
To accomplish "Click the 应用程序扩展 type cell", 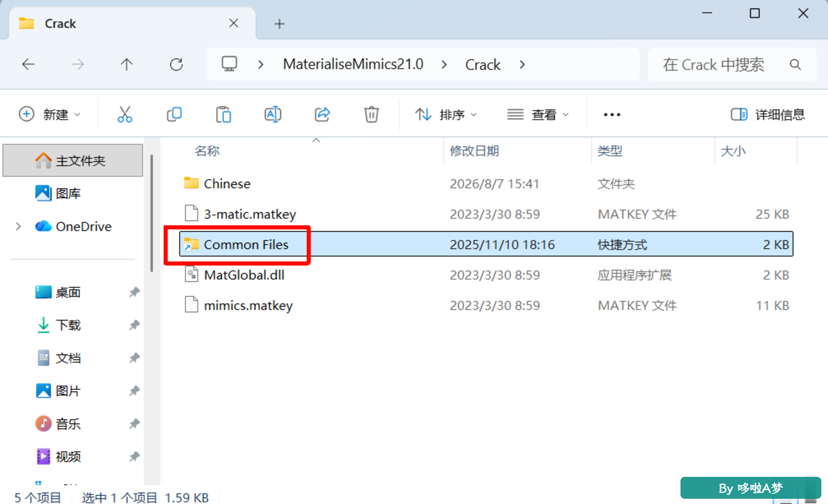I will (x=635, y=275).
